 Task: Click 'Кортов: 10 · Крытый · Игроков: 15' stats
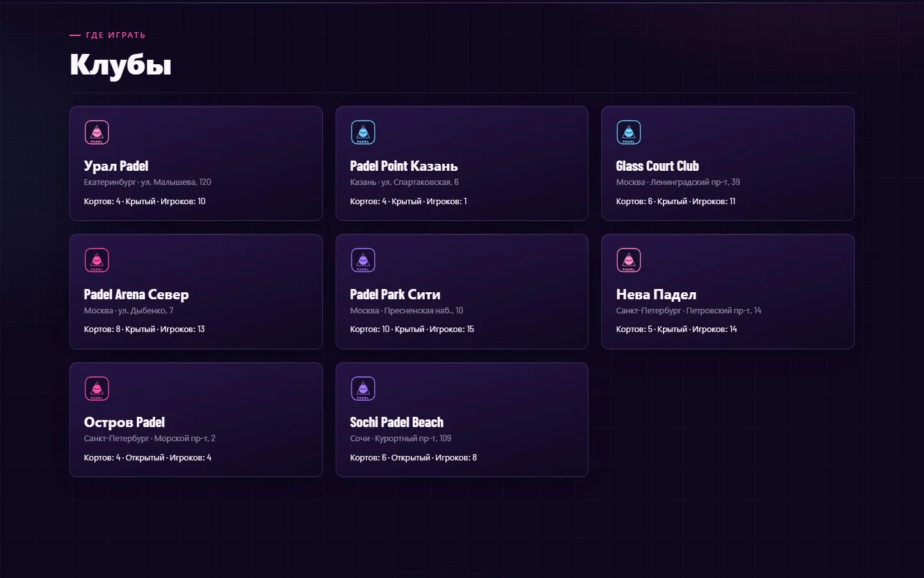point(412,329)
